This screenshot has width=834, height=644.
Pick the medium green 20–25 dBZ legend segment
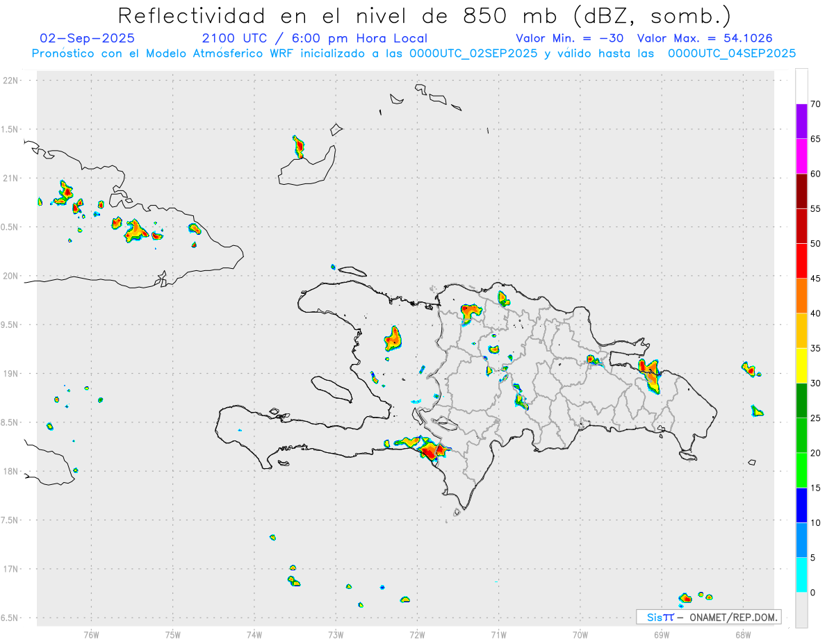pos(801,436)
